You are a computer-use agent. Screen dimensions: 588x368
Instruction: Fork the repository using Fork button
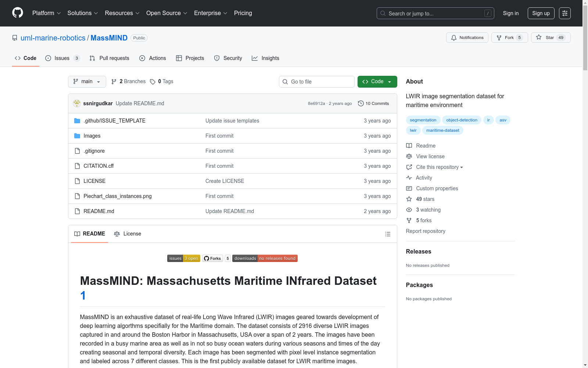509,38
